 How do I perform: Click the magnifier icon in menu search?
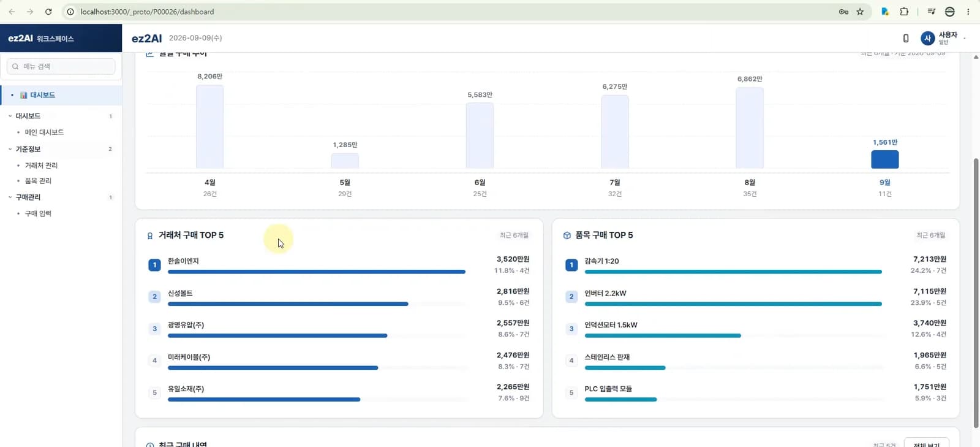[15, 66]
